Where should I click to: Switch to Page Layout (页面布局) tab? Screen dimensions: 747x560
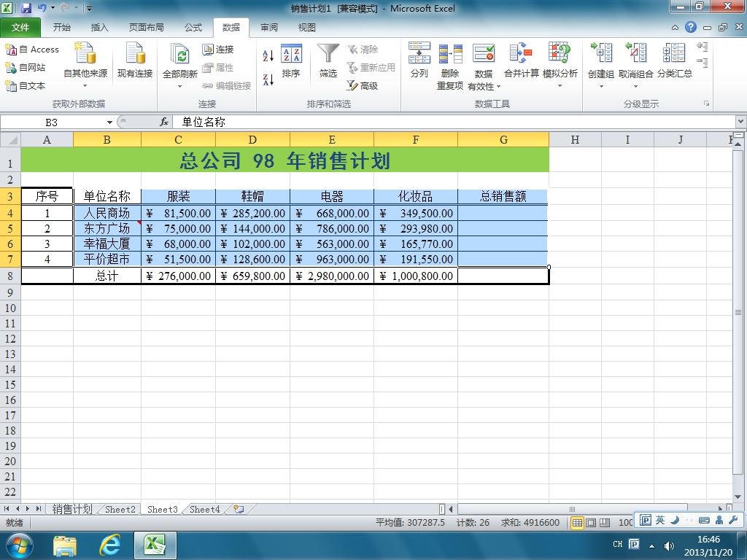146,27
